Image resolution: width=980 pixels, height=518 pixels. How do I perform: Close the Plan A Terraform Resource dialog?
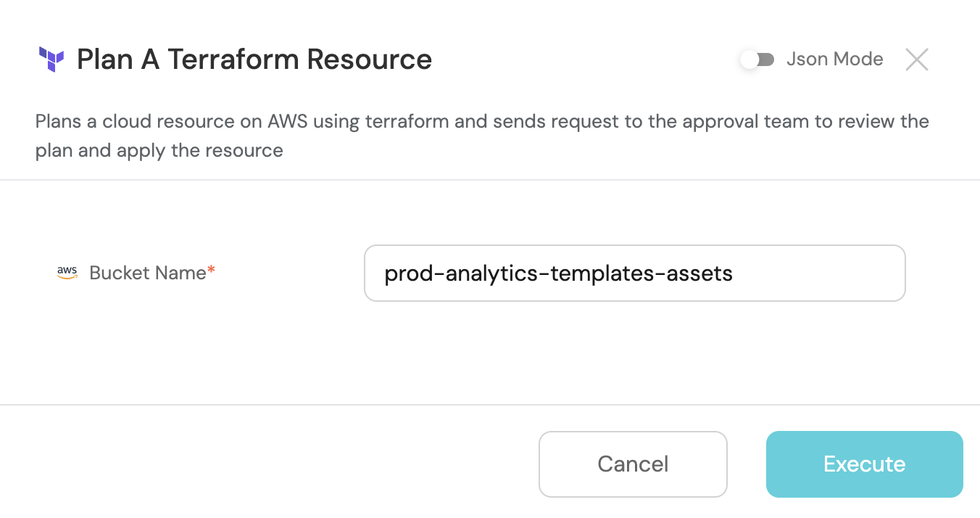pos(917,59)
